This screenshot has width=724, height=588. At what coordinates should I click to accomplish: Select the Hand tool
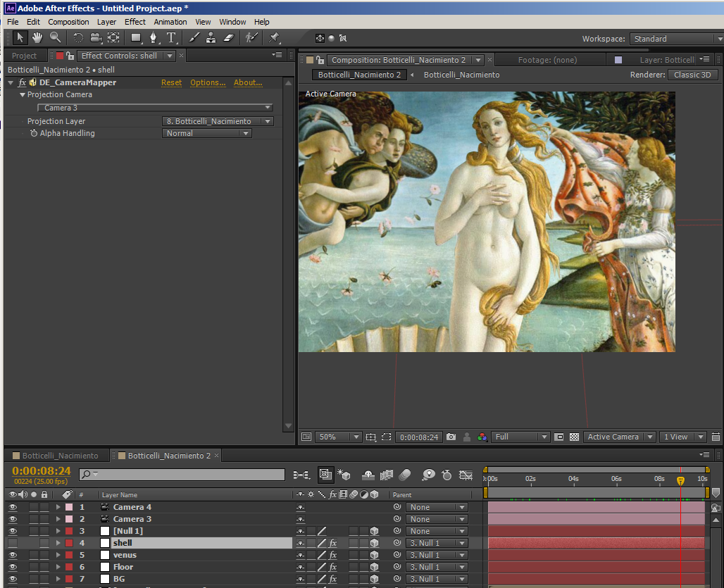(37, 38)
